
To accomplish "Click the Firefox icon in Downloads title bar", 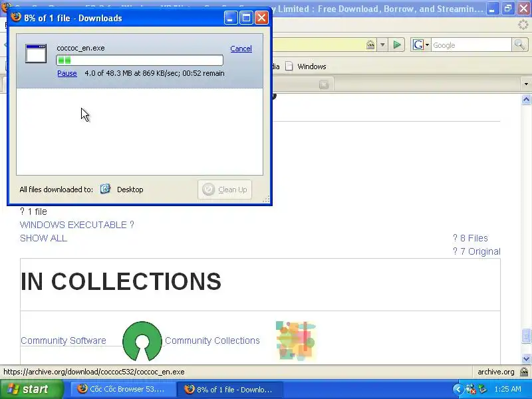I will coord(15,17).
